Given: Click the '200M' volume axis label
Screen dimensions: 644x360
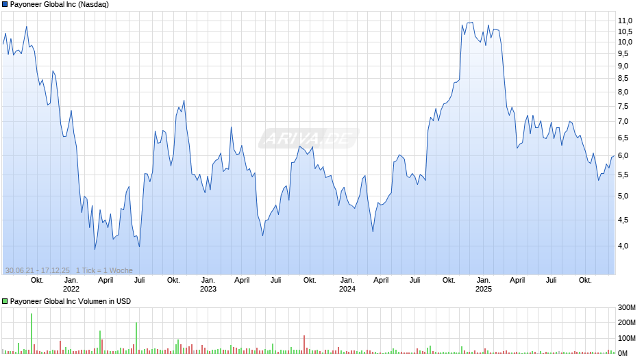Looking at the screenshot, I should 627,322.
